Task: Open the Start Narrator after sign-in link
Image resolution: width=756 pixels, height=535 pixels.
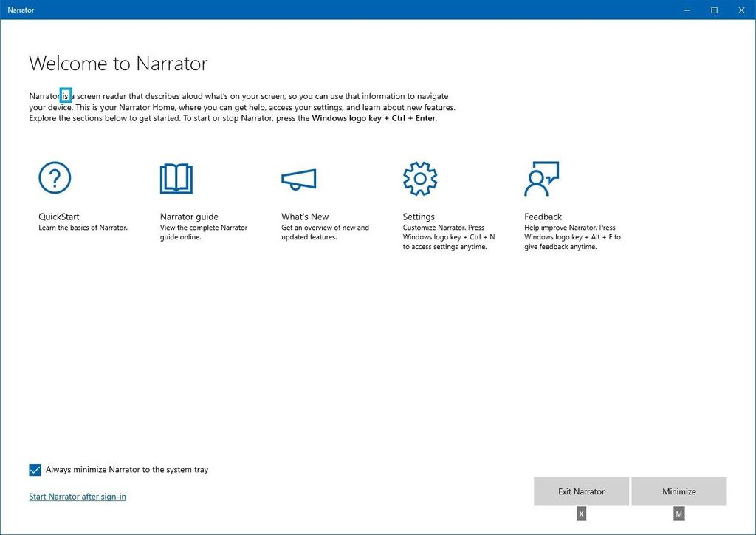Action: point(77,496)
